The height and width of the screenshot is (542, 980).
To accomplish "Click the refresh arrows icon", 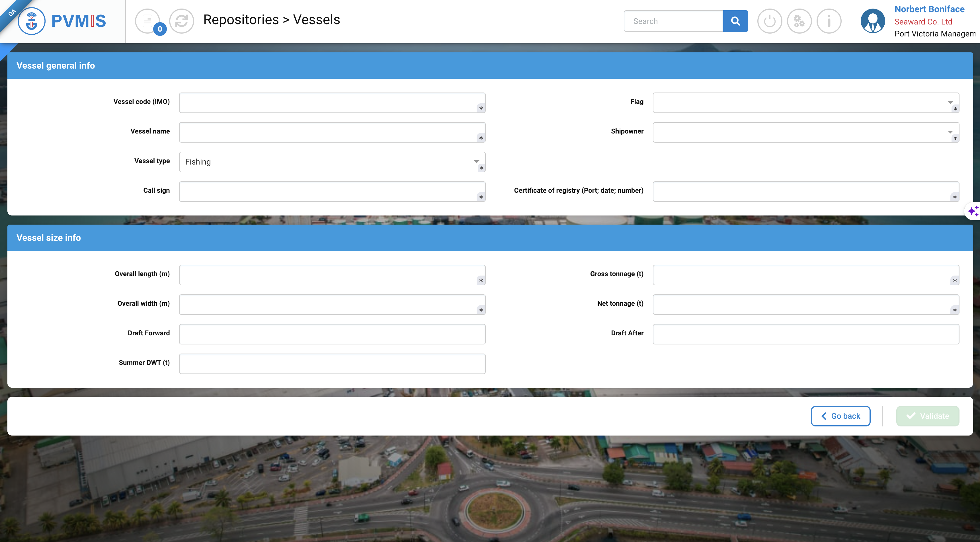I will [x=181, y=21].
